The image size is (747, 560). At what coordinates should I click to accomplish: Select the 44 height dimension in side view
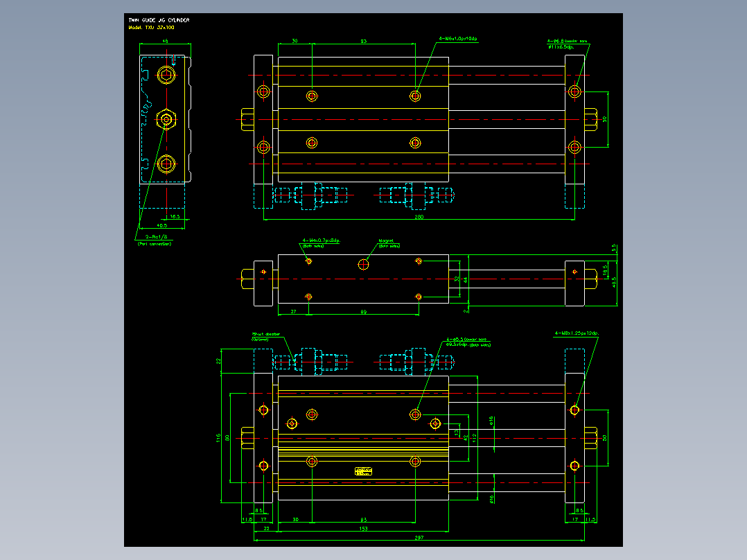[x=466, y=281]
